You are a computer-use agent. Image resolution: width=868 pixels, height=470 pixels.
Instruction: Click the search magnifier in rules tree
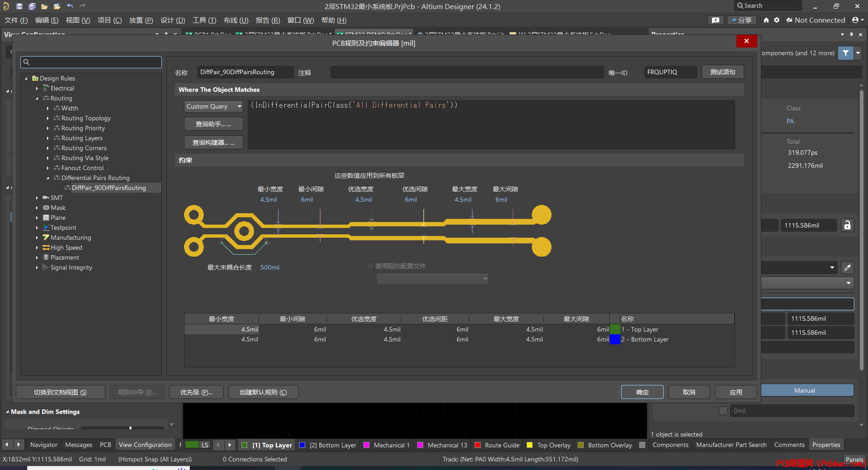(x=26, y=62)
